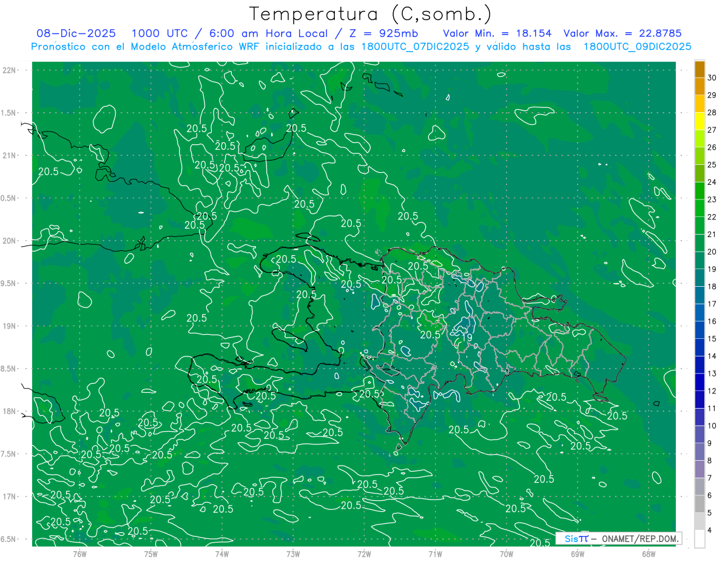Pick the green swatch between 21 and 22
The width and height of the screenshot is (728, 562).
[699, 226]
